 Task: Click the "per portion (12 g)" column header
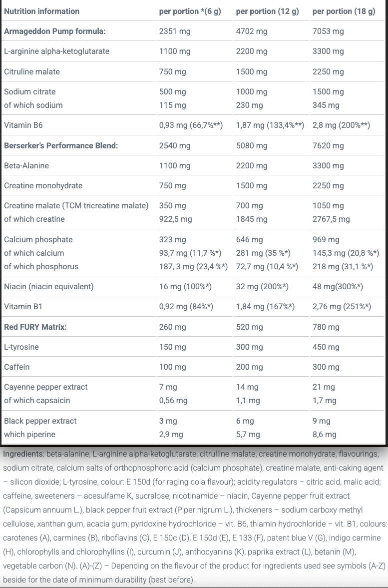(267, 11)
